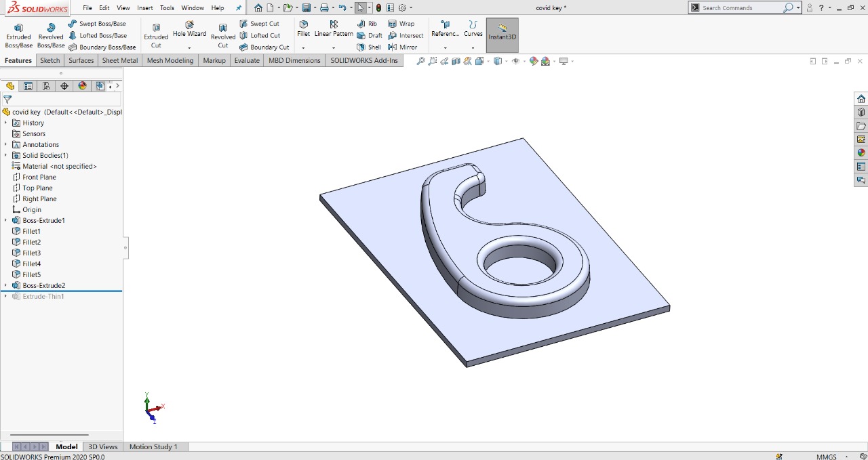Click the Lofted Boss/Base tool
The width and height of the screenshot is (868, 460).
pos(97,35)
